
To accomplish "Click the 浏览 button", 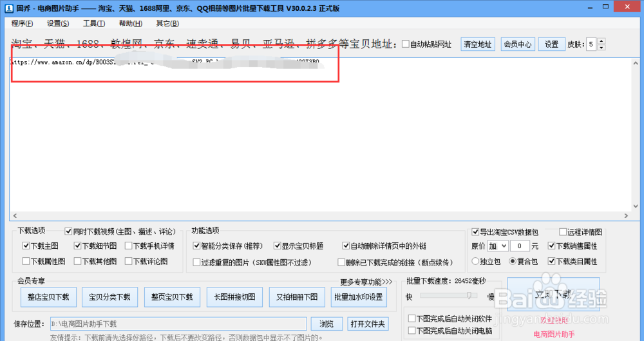I will pyautogui.click(x=327, y=324).
